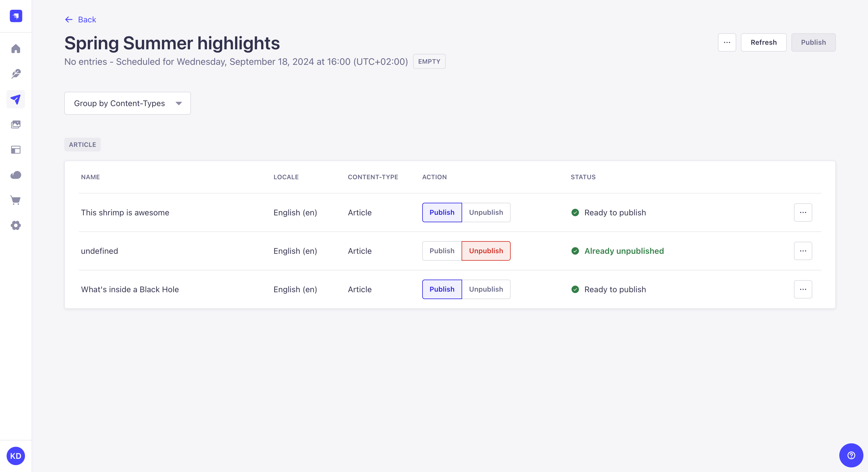Open the Cloud deploy icon
Image resolution: width=868 pixels, height=472 pixels.
click(16, 175)
